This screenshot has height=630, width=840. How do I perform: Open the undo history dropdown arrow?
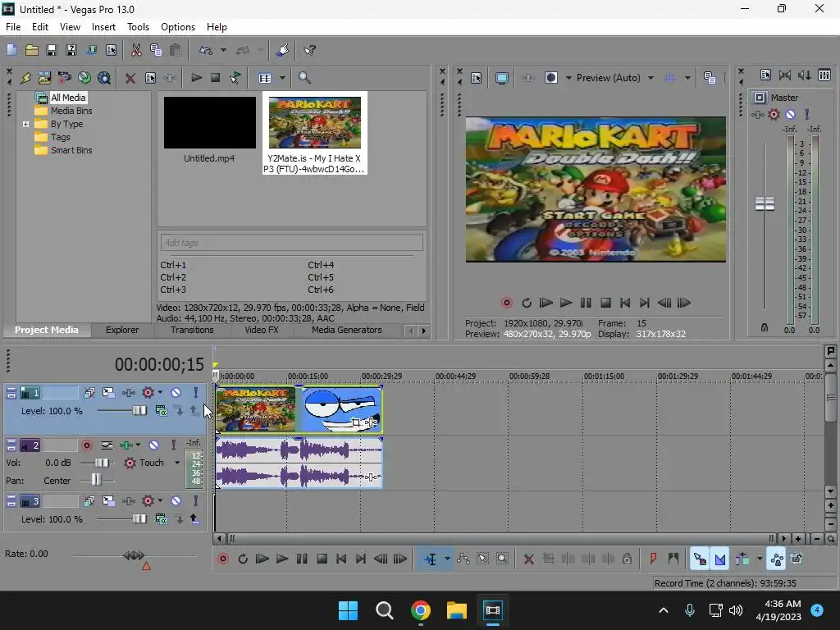[223, 50]
